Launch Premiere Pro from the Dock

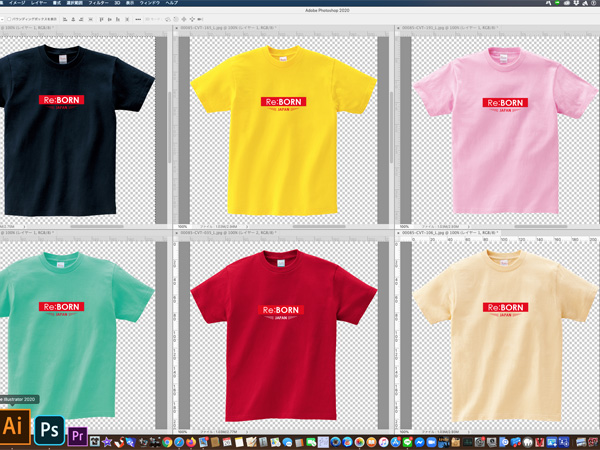[x=78, y=434]
